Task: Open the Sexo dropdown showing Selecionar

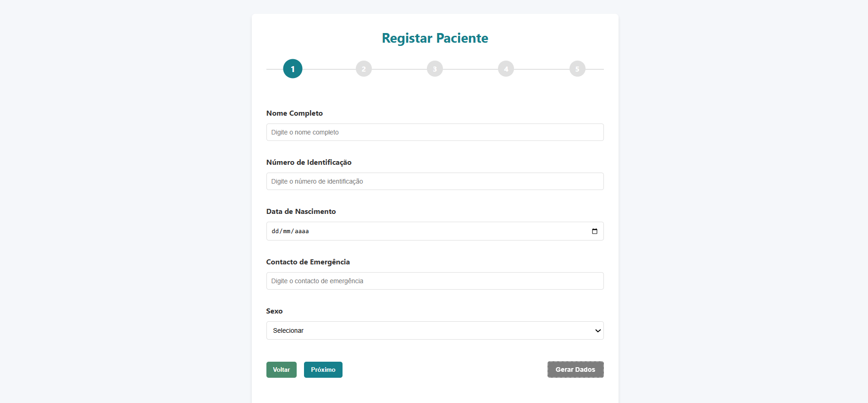Action: [x=435, y=330]
